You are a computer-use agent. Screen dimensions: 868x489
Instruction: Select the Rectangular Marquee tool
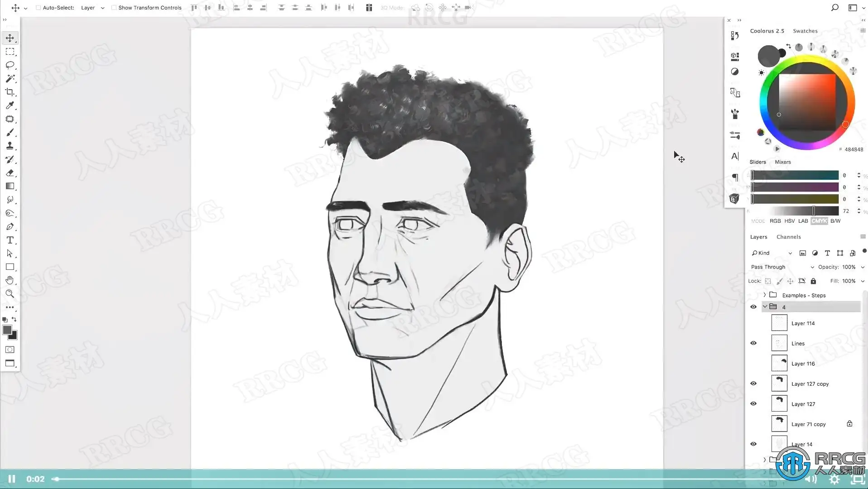(10, 52)
